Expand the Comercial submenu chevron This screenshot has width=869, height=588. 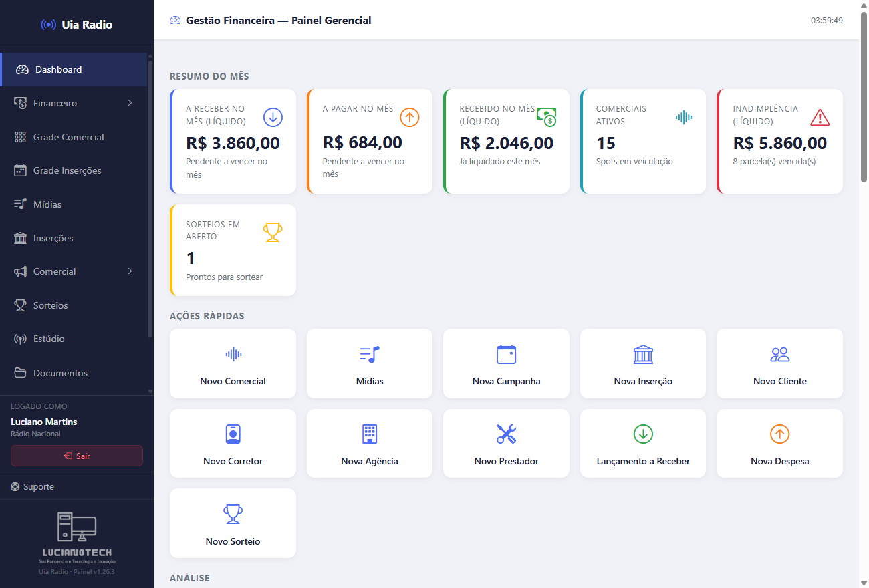click(130, 271)
